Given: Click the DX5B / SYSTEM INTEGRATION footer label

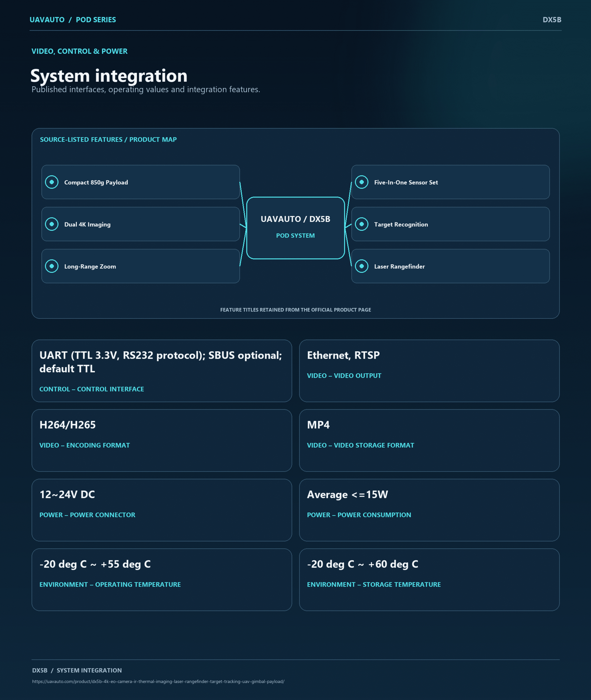Looking at the screenshot, I should click(x=77, y=671).
